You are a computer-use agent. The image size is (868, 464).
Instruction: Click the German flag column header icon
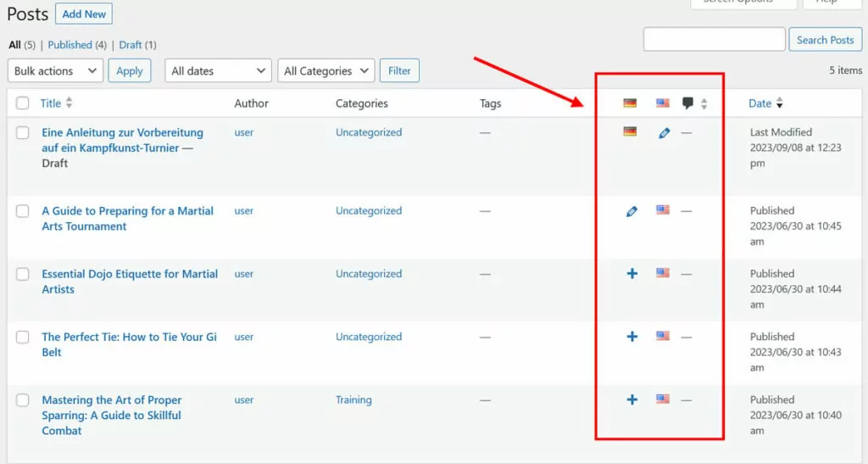pos(630,103)
